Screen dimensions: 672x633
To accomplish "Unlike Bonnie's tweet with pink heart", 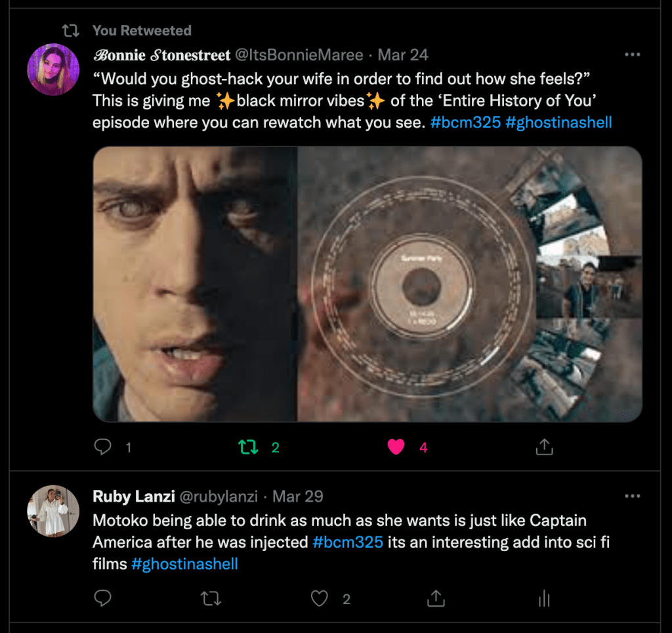I will pos(396,447).
